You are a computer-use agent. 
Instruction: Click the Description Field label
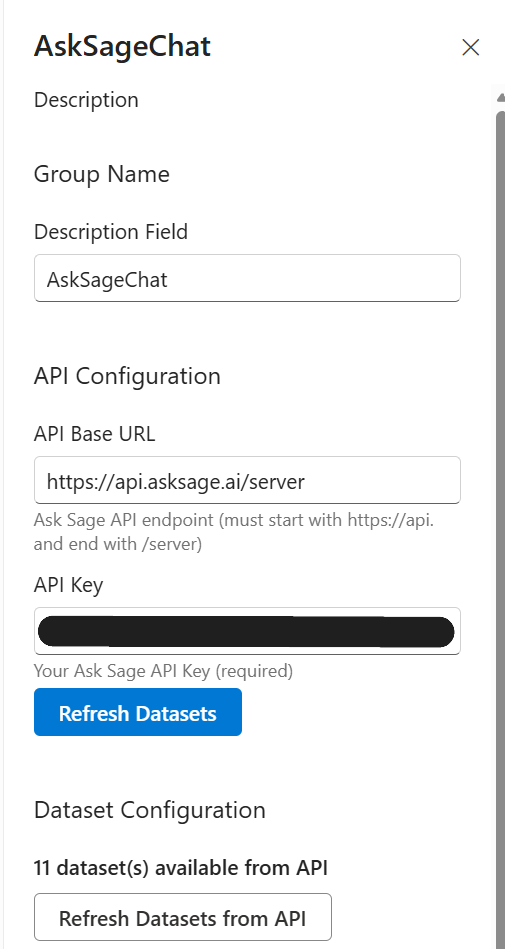pyautogui.click(x=111, y=232)
